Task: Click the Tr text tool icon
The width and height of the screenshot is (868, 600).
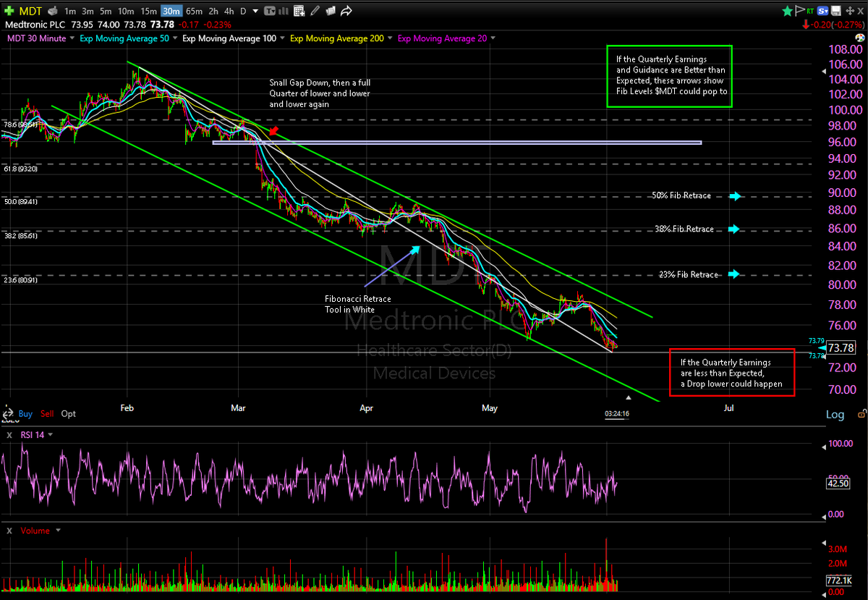Action: tap(270, 11)
